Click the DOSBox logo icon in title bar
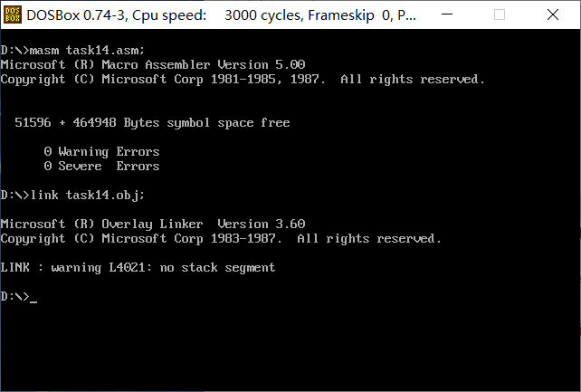 click(x=13, y=14)
